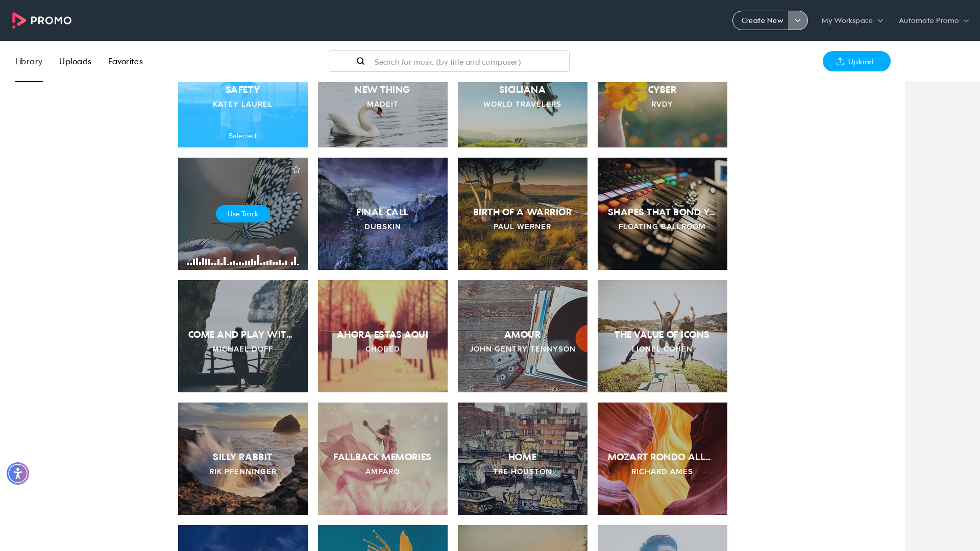Screen dimensions: 980x551
Task: Select the Birth of a Warrior track
Action: coord(523,214)
